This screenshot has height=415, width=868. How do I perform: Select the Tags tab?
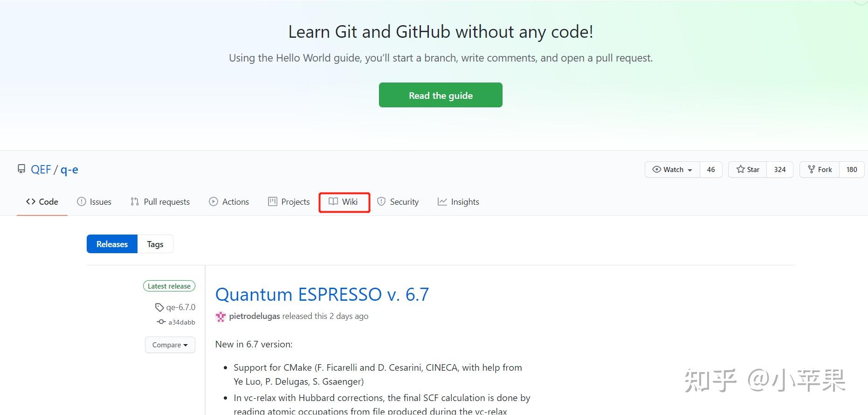(x=155, y=244)
